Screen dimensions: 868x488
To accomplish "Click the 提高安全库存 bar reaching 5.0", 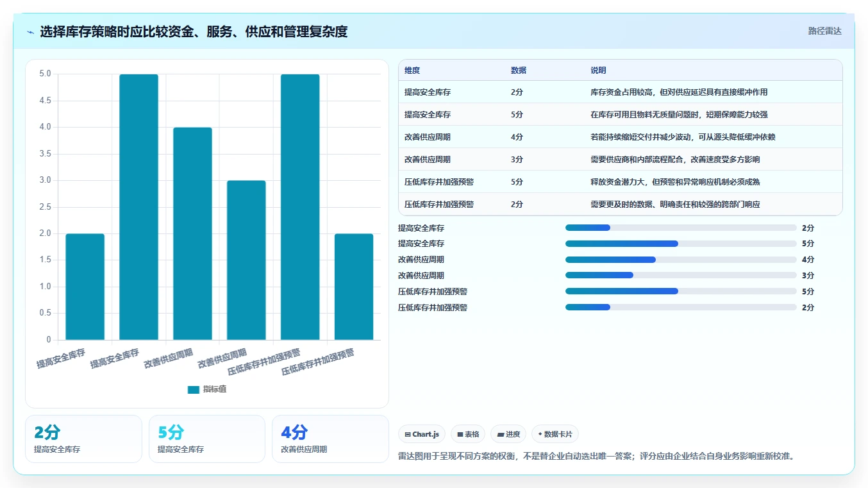I will pos(138,207).
